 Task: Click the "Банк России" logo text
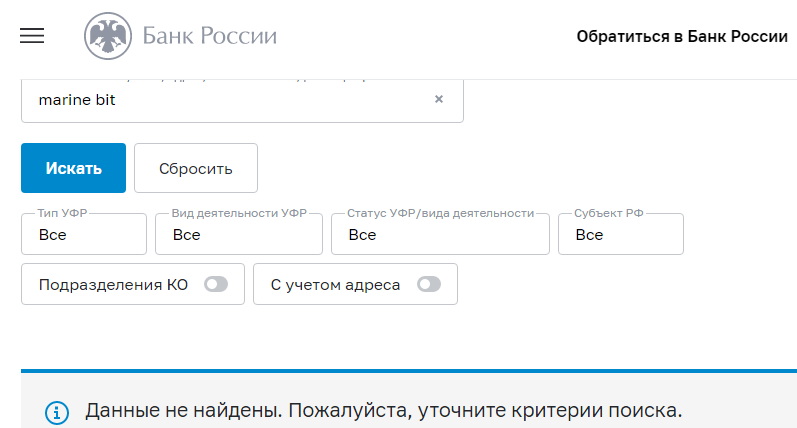click(x=210, y=37)
